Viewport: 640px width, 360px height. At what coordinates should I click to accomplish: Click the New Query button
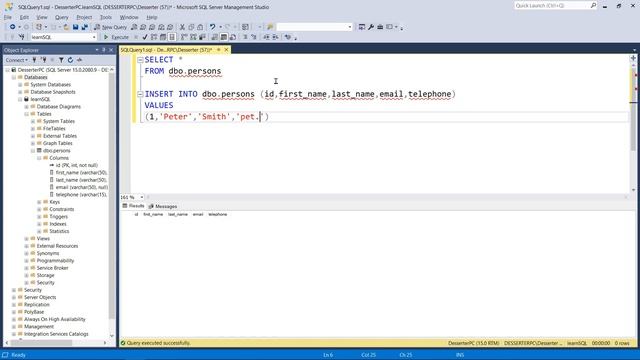coord(110,27)
